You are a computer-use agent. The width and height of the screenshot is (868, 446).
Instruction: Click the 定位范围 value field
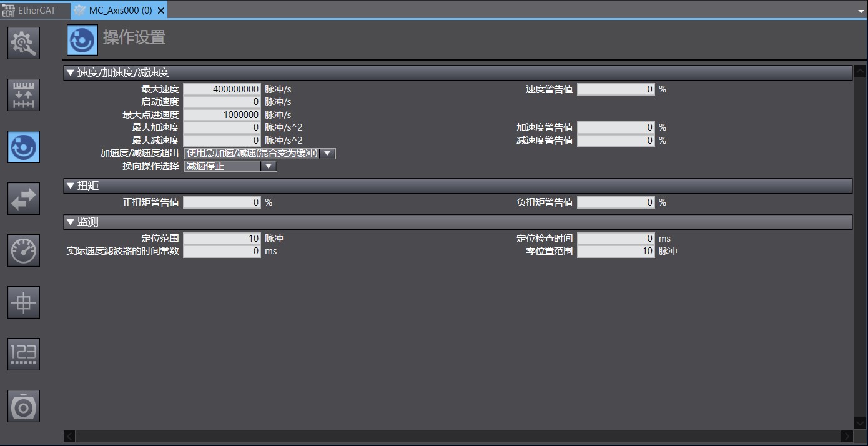tap(222, 238)
